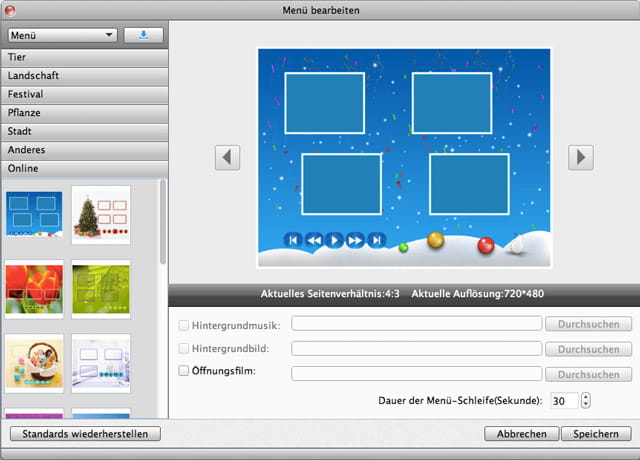Click Durchsuchen for Öffnungsfilm
Image resolution: width=640 pixels, height=460 pixels.
coord(589,374)
